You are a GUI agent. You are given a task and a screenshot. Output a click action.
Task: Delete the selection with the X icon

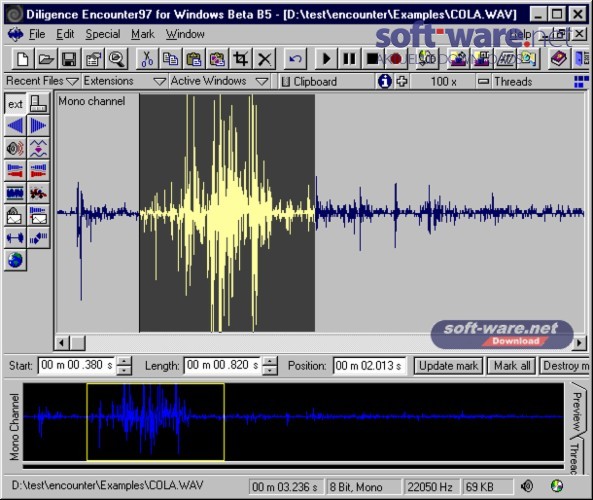pos(264,59)
